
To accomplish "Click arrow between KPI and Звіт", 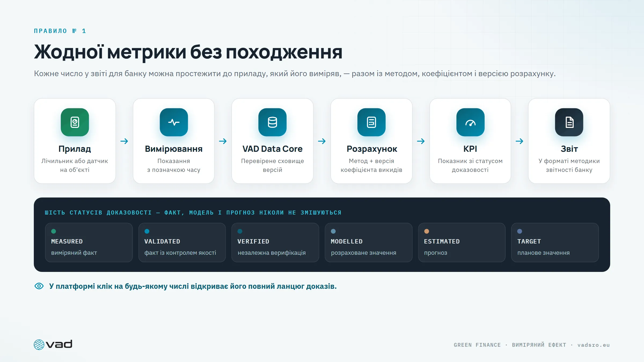I will (x=520, y=141).
